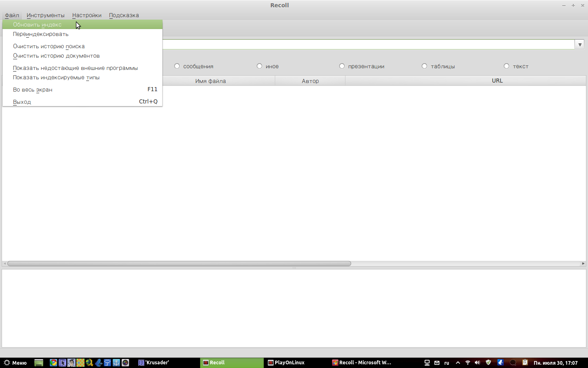Open the graduate-face launcher icon
Image resolution: width=588 pixels, height=368 pixels.
(x=71, y=363)
